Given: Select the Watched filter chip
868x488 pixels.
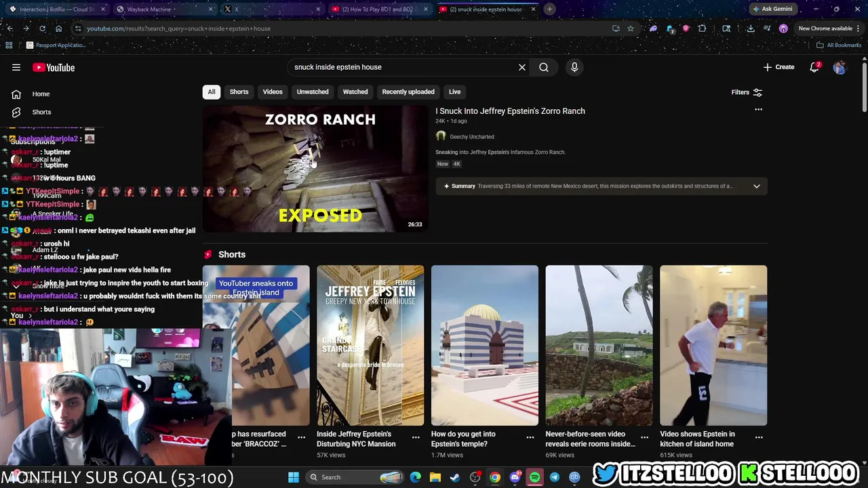Looking at the screenshot, I should click(x=355, y=91).
